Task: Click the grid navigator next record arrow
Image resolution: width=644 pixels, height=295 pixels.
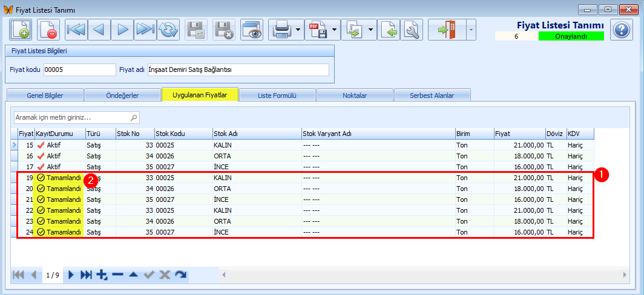Action: coord(71,275)
